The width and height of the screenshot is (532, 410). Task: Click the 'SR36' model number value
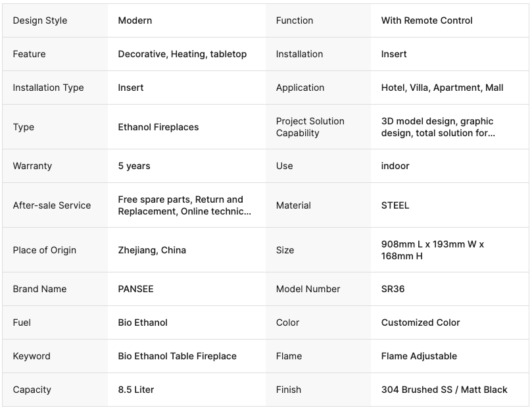tap(393, 289)
